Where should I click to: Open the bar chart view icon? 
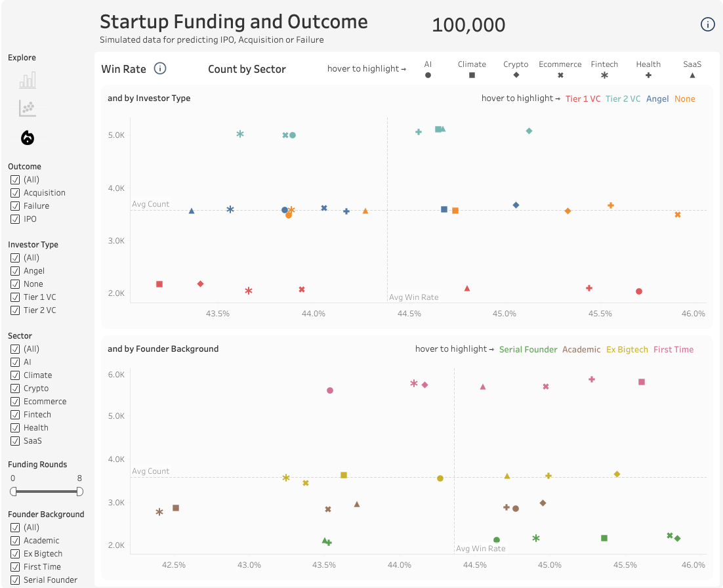click(x=28, y=81)
